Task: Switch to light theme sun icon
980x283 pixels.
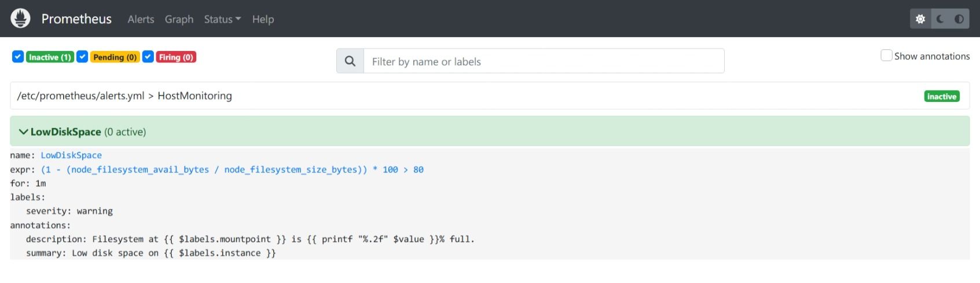Action: pyautogui.click(x=920, y=19)
